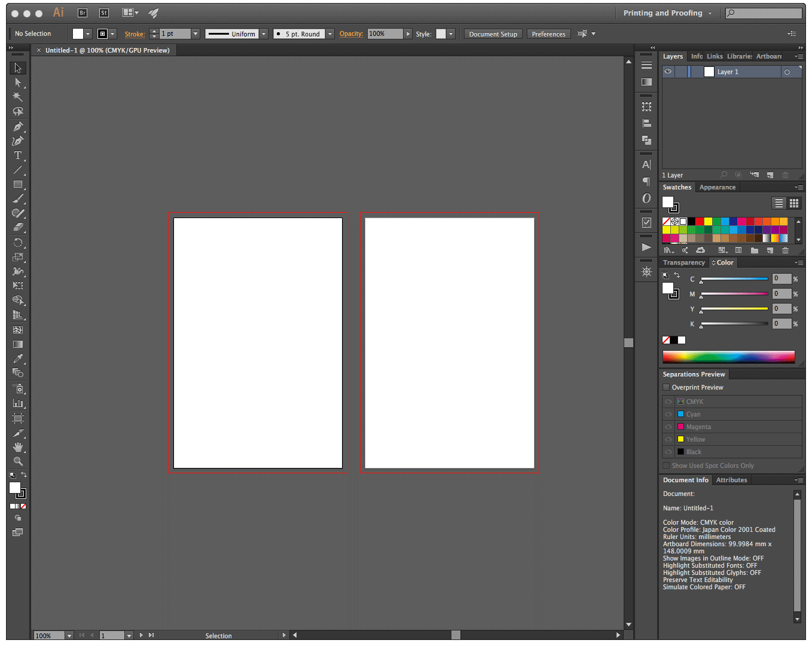
Task: Select the Zoom tool
Action: pyautogui.click(x=18, y=461)
